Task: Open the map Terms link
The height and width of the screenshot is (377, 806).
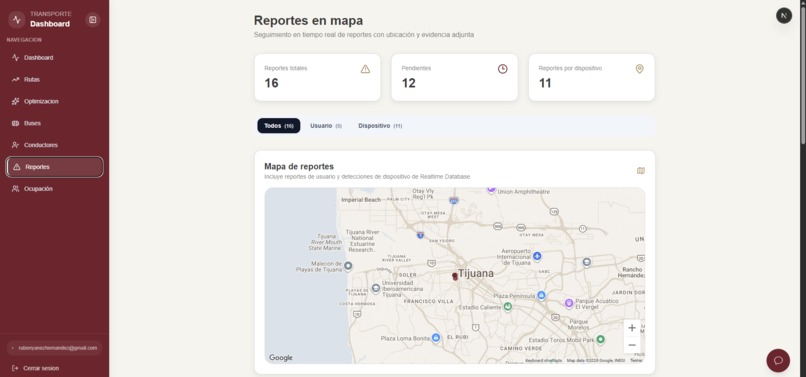Action: 636,361
